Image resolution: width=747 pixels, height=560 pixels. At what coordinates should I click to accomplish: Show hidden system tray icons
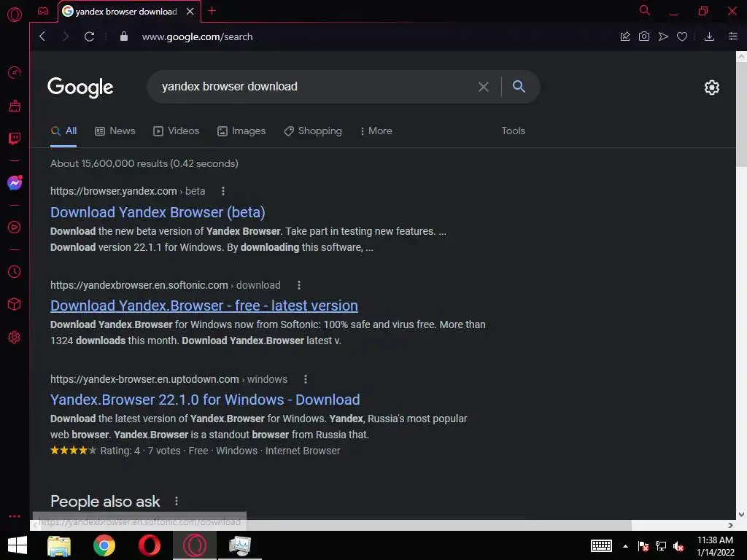[x=625, y=546]
